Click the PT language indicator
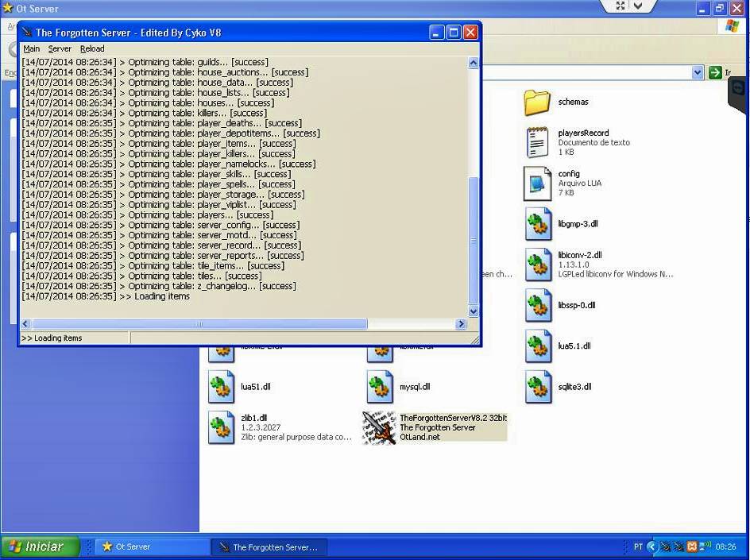Image resolution: width=750 pixels, height=560 pixels. point(638,546)
